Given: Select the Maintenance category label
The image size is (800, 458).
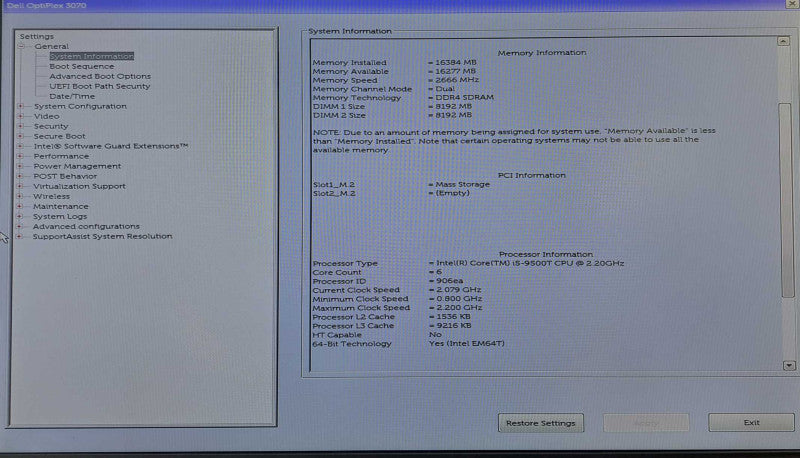Looking at the screenshot, I should click(61, 207).
